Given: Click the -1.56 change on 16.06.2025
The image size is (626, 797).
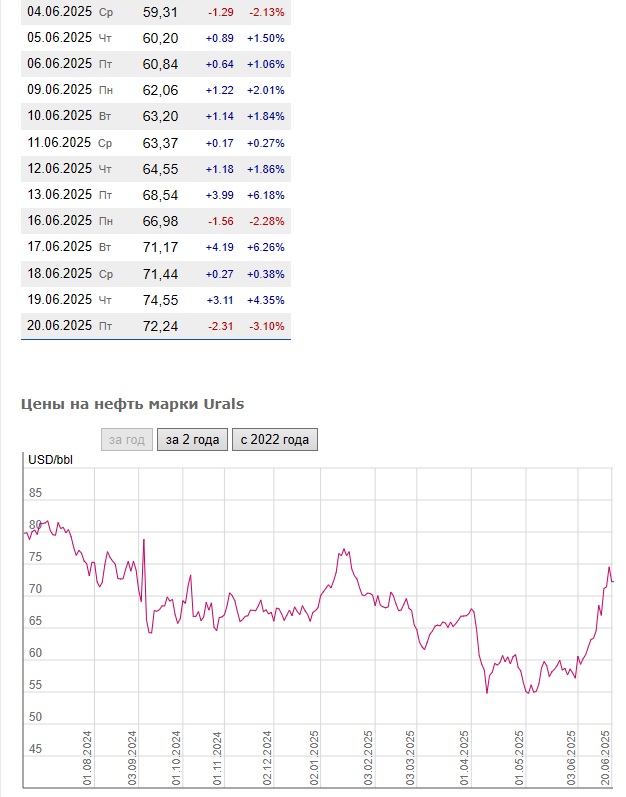Looking at the screenshot, I should pyautogui.click(x=219, y=221).
